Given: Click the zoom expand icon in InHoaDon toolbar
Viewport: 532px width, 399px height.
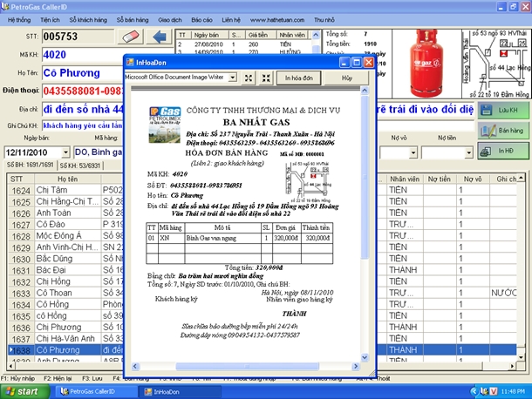Looking at the screenshot, I should pyautogui.click(x=249, y=78).
